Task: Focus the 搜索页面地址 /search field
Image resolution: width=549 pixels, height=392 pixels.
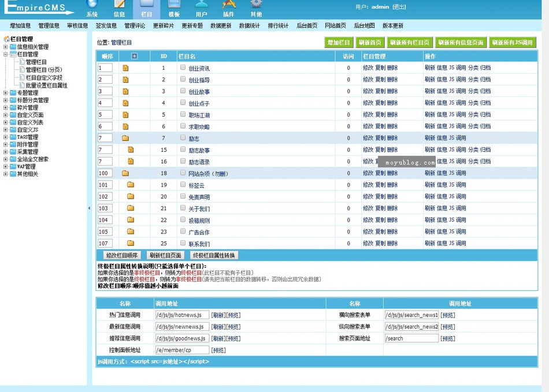Action: (x=411, y=338)
